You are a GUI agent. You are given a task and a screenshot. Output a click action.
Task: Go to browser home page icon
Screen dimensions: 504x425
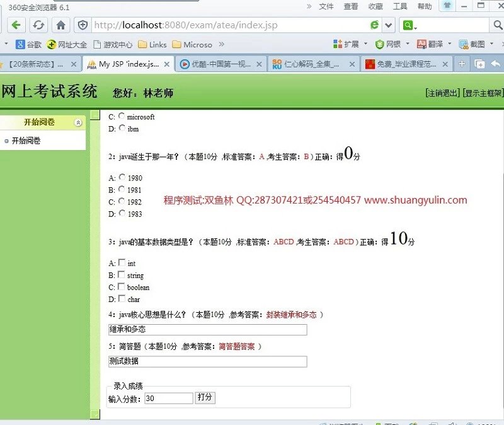60,25
